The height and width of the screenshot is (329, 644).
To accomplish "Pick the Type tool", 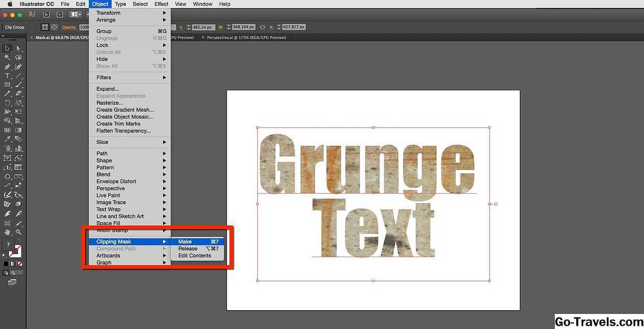I will pyautogui.click(x=7, y=76).
